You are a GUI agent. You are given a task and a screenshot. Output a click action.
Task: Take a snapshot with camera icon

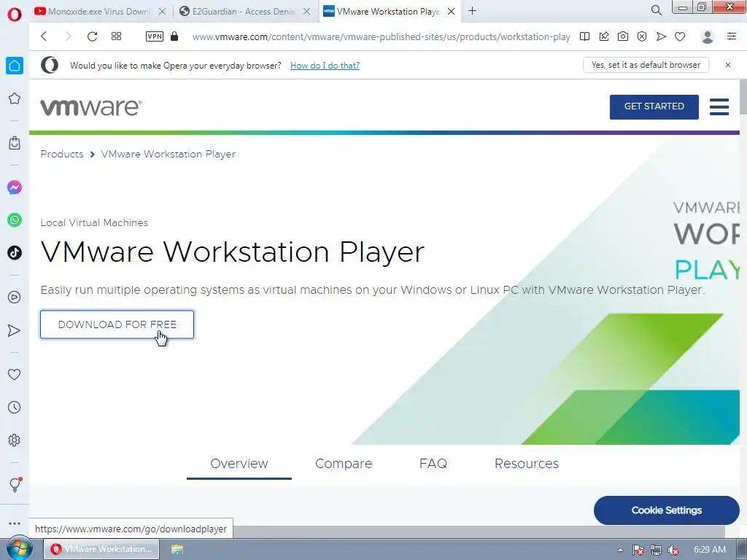pyautogui.click(x=623, y=36)
